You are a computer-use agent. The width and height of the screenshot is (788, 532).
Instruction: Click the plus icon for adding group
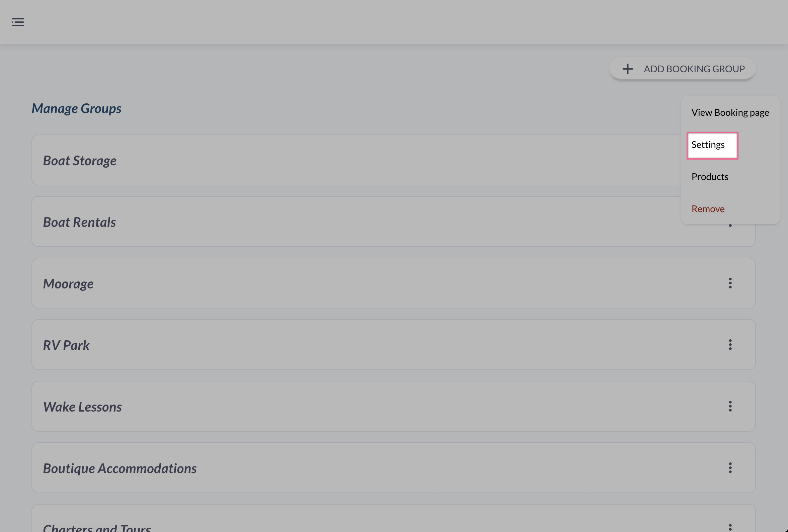pos(627,69)
